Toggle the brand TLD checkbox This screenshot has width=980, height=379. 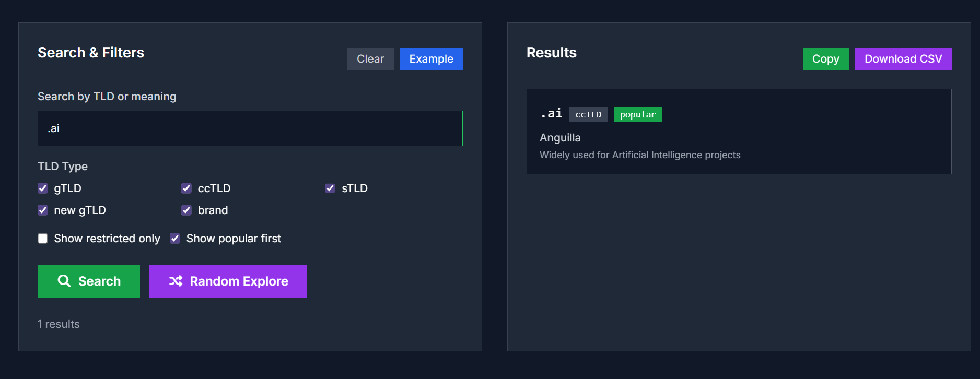pos(186,210)
